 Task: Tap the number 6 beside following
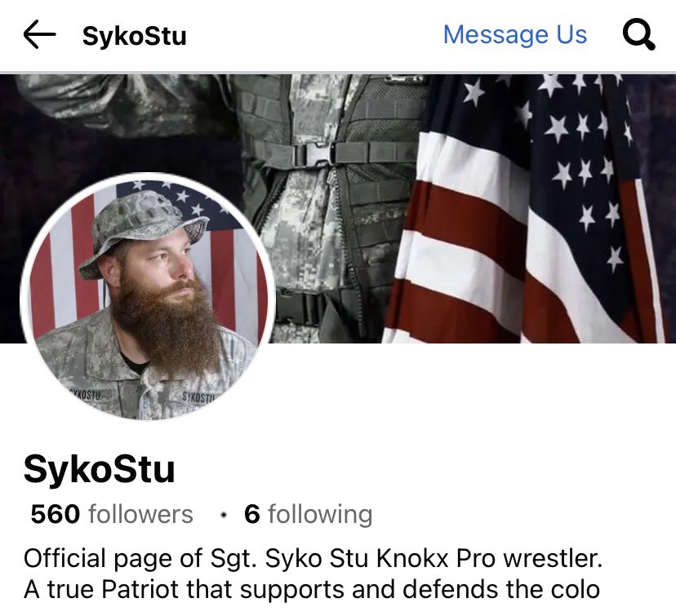pyautogui.click(x=251, y=514)
